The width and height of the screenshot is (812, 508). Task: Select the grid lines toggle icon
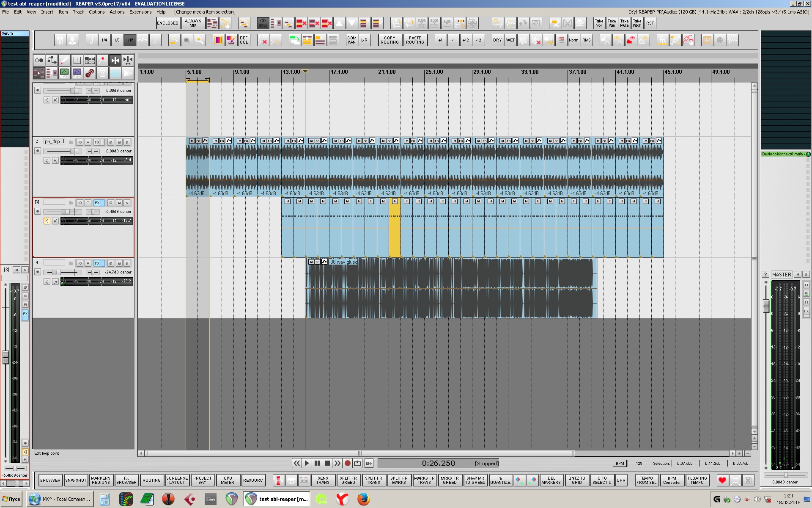[x=90, y=60]
